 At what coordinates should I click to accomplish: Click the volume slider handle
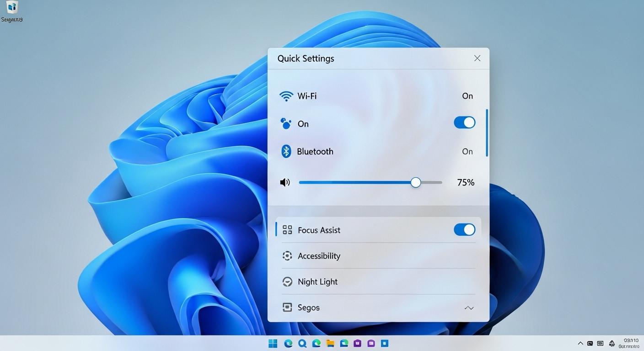(x=415, y=182)
